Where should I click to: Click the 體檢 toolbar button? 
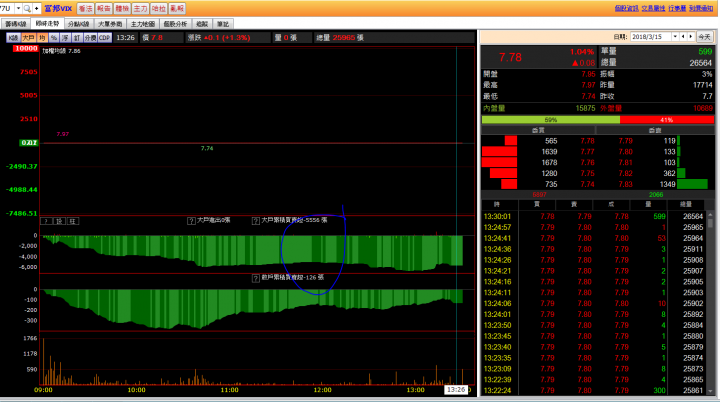click(122, 8)
